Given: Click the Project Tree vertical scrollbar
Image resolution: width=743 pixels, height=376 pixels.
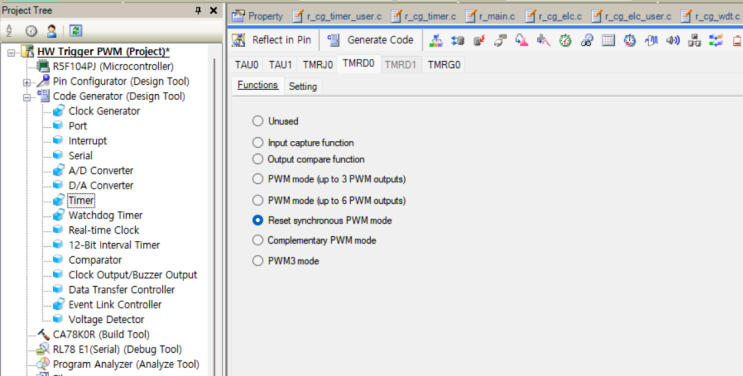Looking at the screenshot, I should [x=214, y=216].
